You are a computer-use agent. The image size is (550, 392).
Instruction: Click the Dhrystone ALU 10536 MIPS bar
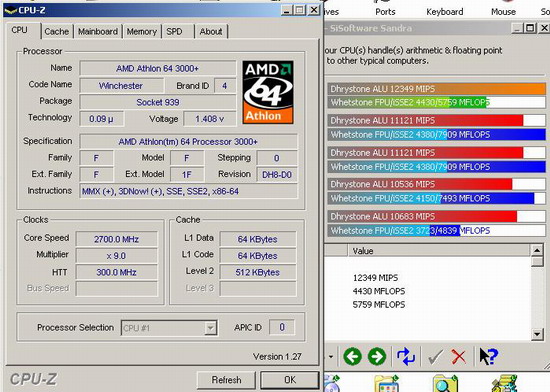click(x=437, y=184)
